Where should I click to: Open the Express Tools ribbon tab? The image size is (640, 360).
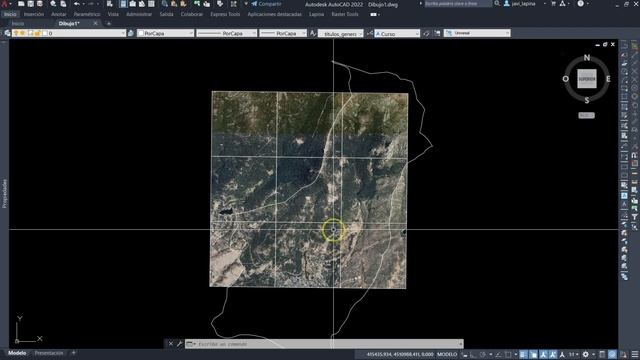point(225,14)
